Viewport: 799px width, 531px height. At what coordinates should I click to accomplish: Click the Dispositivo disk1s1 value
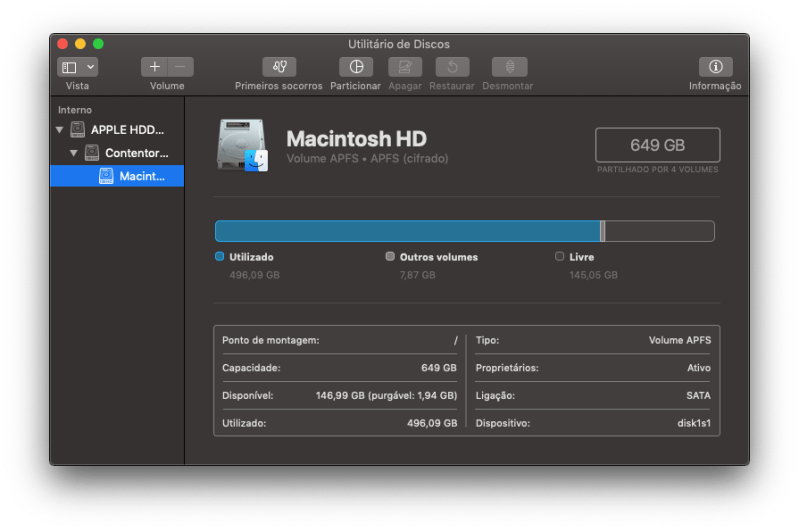694,423
